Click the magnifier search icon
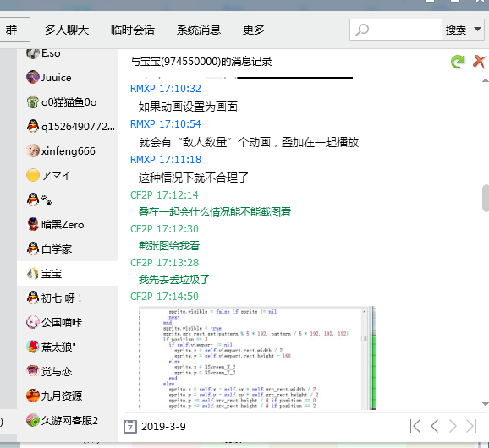The height and width of the screenshot is (448, 489). point(362,30)
